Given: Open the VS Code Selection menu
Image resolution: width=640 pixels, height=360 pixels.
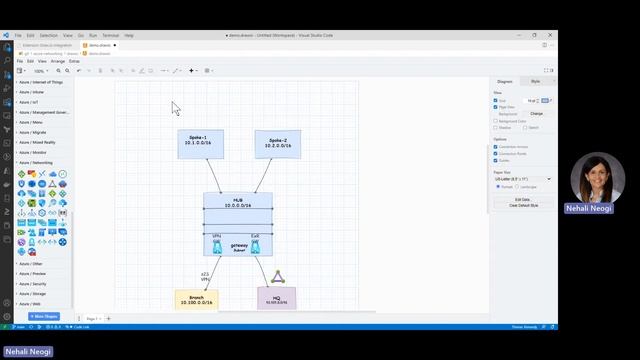Looking at the screenshot, I should tap(49, 36).
